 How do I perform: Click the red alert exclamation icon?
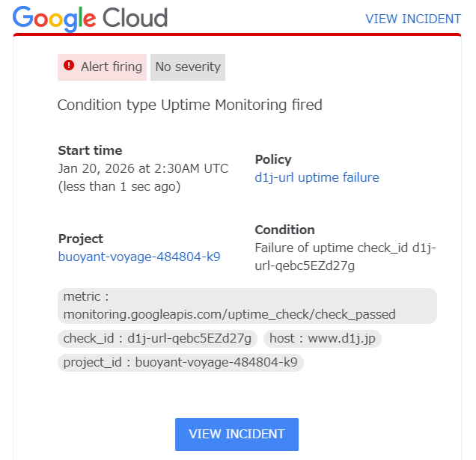69,66
